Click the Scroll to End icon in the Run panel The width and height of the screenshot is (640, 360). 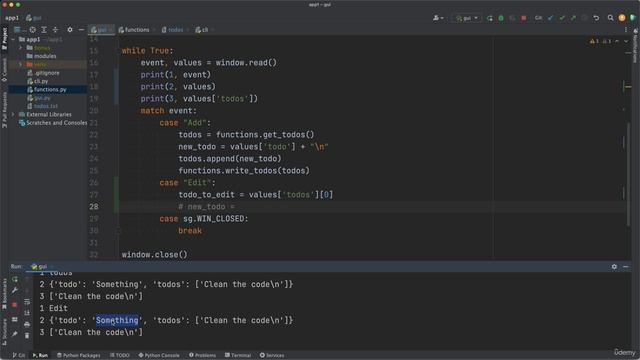pos(27,313)
